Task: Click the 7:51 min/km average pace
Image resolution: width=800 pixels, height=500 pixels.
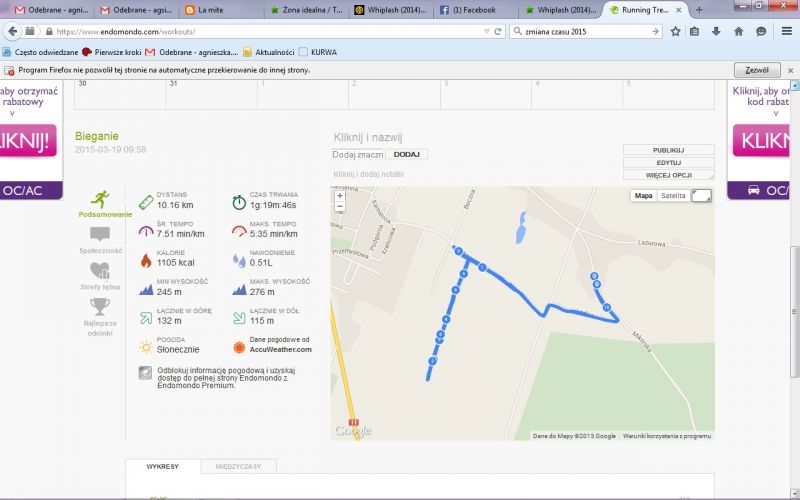Action: tap(181, 234)
